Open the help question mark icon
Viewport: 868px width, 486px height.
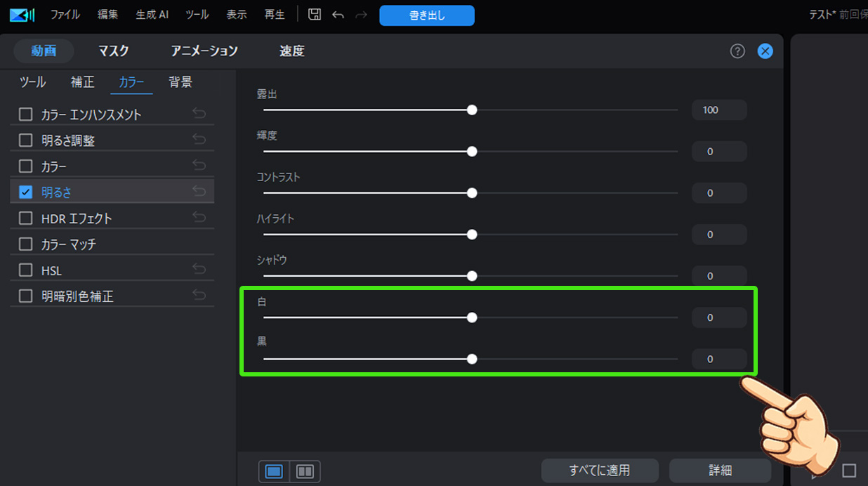tap(737, 51)
